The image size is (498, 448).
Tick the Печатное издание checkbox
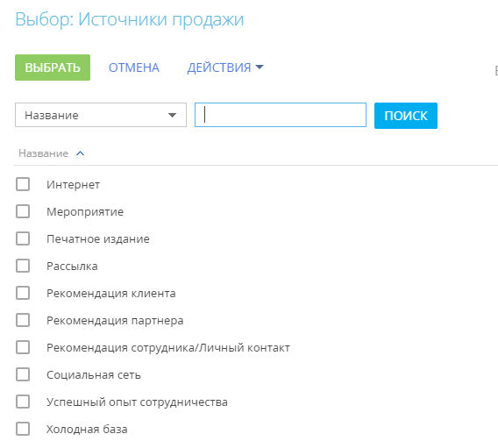pos(23,238)
